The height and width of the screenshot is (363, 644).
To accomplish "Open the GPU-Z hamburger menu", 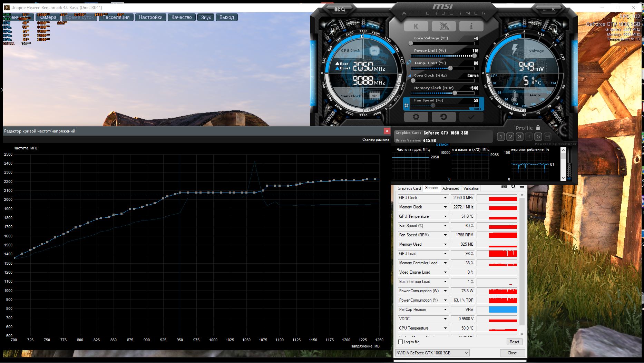I will point(522,187).
